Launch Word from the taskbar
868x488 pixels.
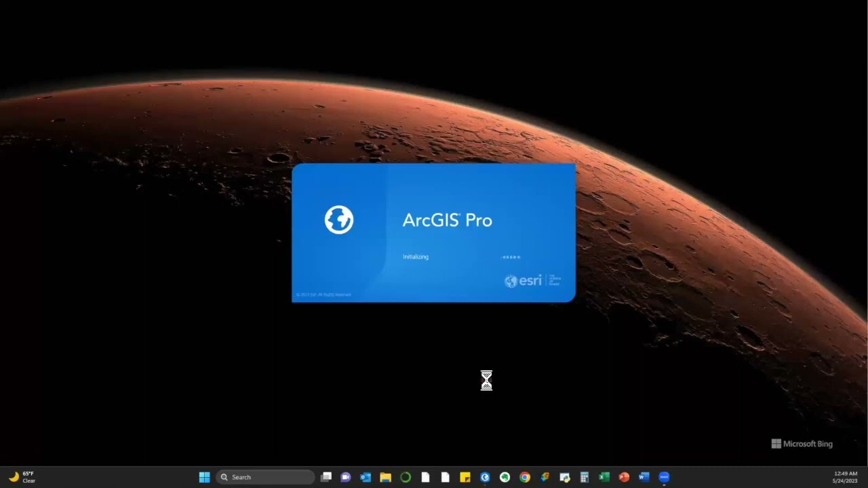click(x=644, y=477)
